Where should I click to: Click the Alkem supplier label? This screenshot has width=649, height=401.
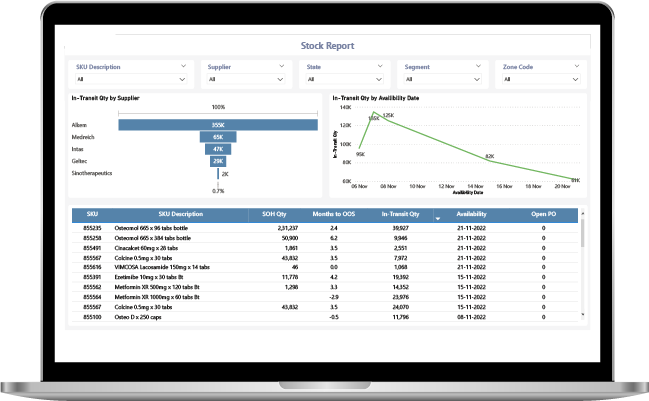(x=79, y=125)
